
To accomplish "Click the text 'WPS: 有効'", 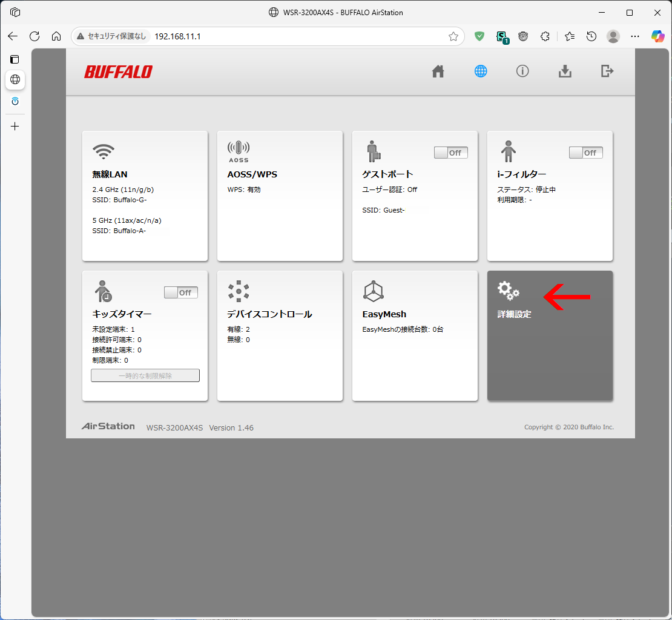I will tap(244, 190).
